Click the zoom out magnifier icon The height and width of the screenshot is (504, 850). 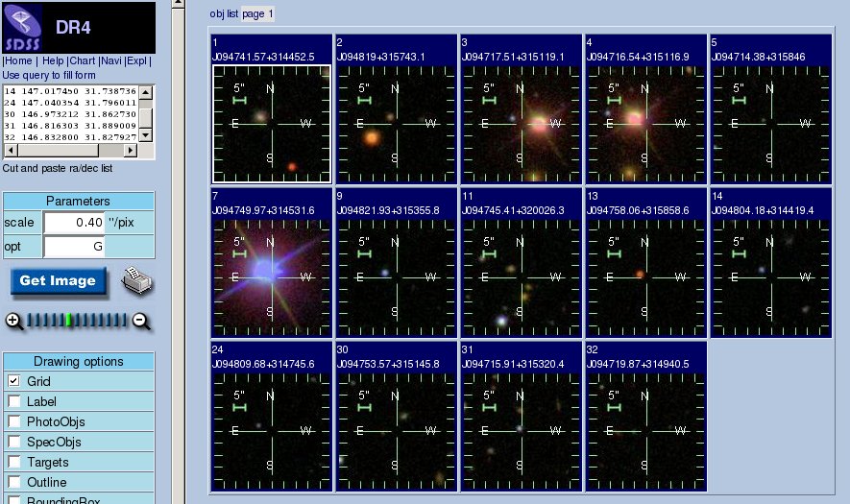(x=141, y=321)
